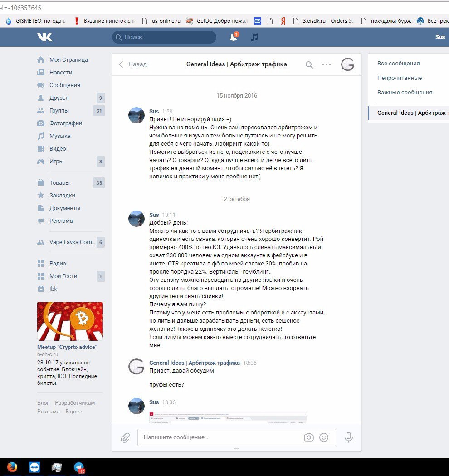This screenshot has width=449, height=476.
Task: Click the Игры gamepad icon in sidebar
Action: click(x=41, y=162)
